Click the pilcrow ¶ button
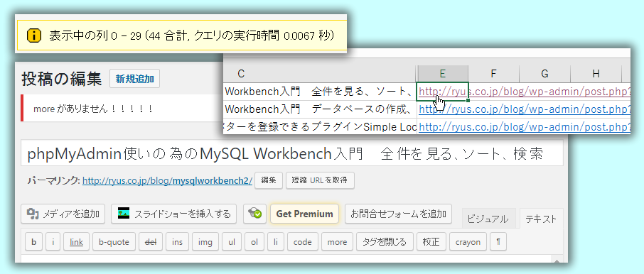 click(x=498, y=242)
